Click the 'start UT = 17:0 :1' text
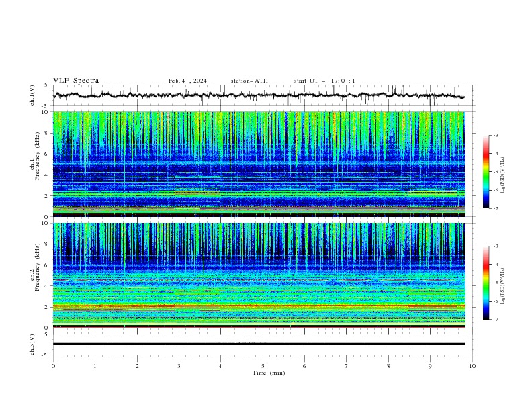The width and height of the screenshot is (532, 411). [324, 81]
